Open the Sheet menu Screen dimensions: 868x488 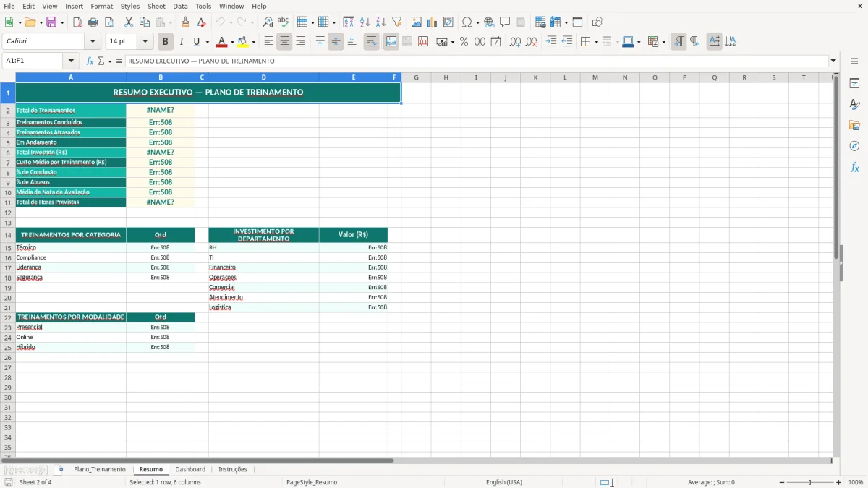[x=156, y=6]
